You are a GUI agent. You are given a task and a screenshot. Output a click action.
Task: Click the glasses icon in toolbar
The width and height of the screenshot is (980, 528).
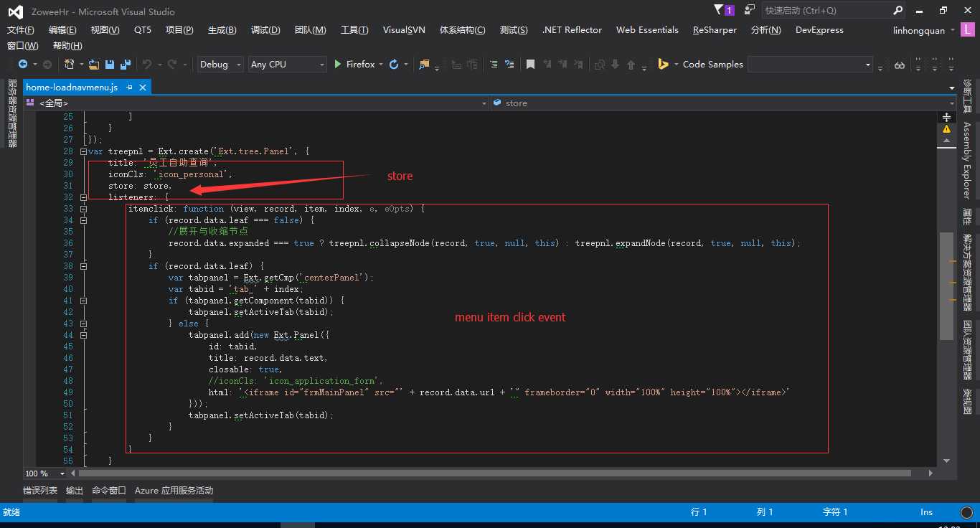tap(900, 65)
